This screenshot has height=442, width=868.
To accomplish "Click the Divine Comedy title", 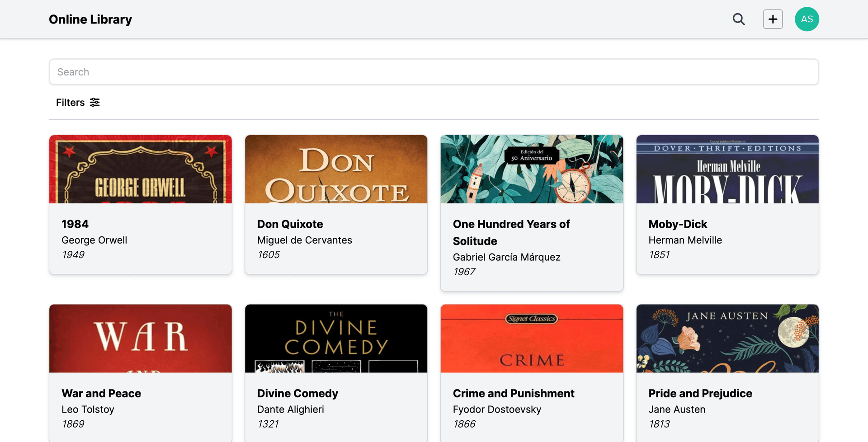I will pyautogui.click(x=297, y=394).
